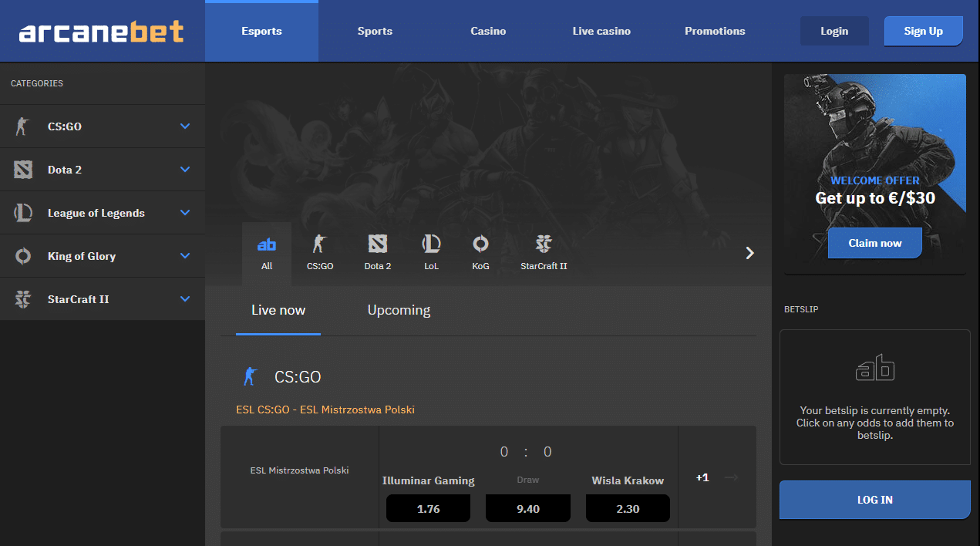
Task: Show +1 more markets for match
Action: 702,477
